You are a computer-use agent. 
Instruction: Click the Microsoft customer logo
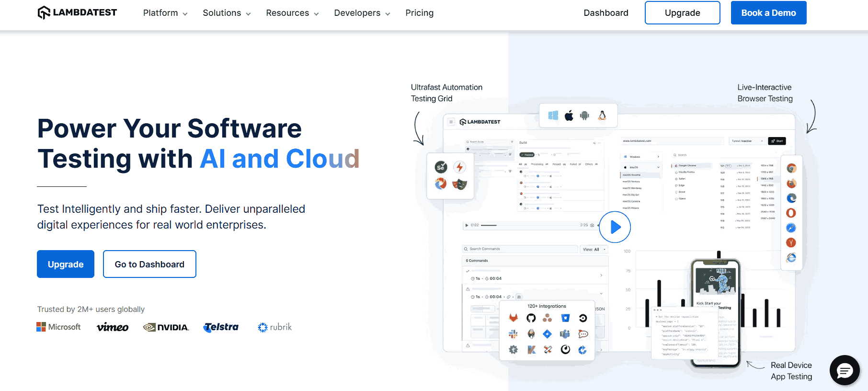[x=58, y=327]
